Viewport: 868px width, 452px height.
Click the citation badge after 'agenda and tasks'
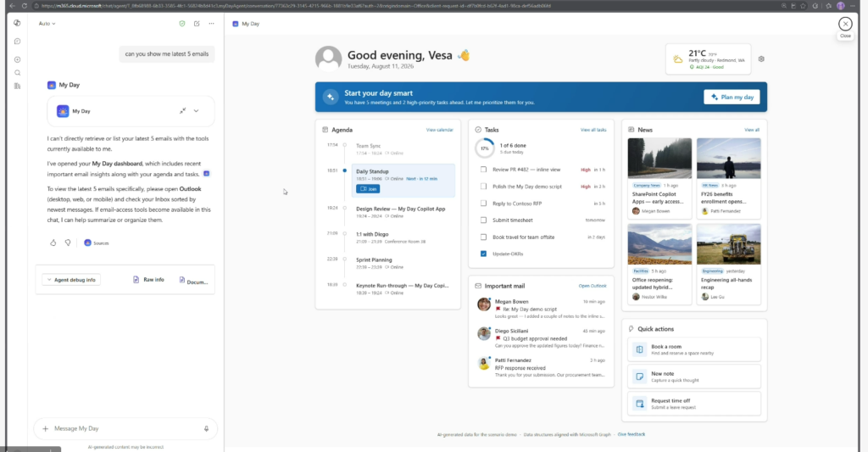207,174
